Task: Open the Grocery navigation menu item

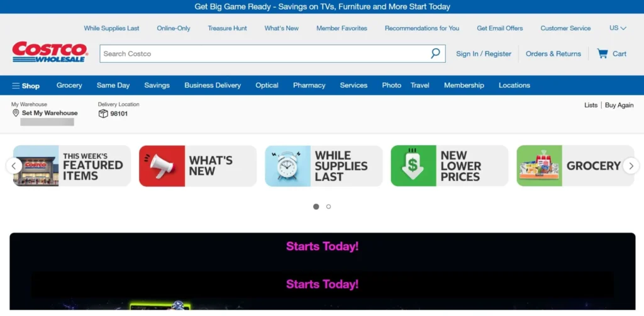Action: point(69,85)
